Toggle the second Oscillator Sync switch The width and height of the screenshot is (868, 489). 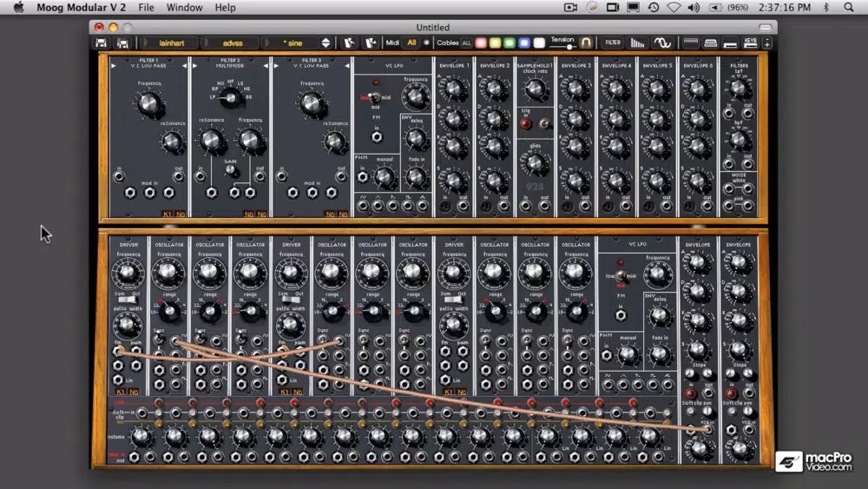(x=201, y=339)
